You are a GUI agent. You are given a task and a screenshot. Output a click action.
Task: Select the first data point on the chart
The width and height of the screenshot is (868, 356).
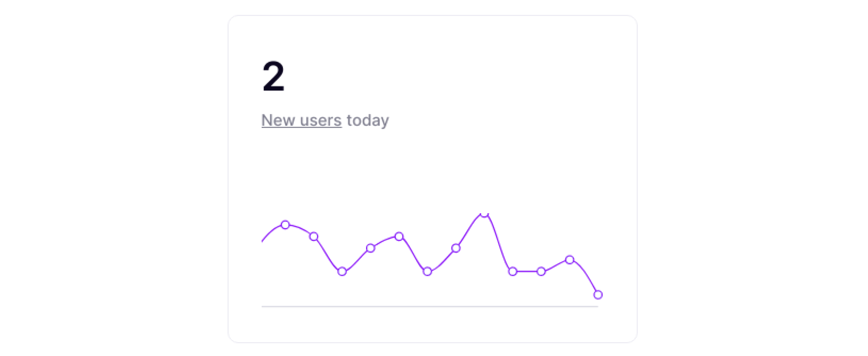tap(285, 225)
